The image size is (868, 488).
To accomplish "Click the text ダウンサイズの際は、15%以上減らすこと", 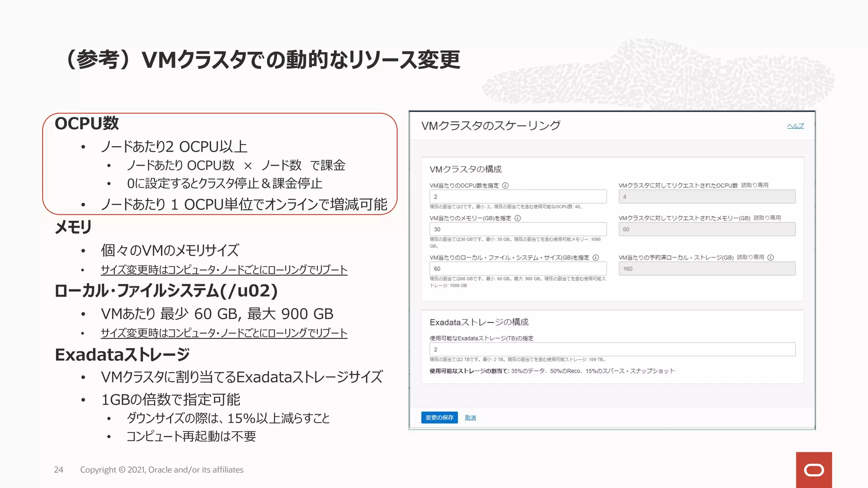I will (228, 419).
